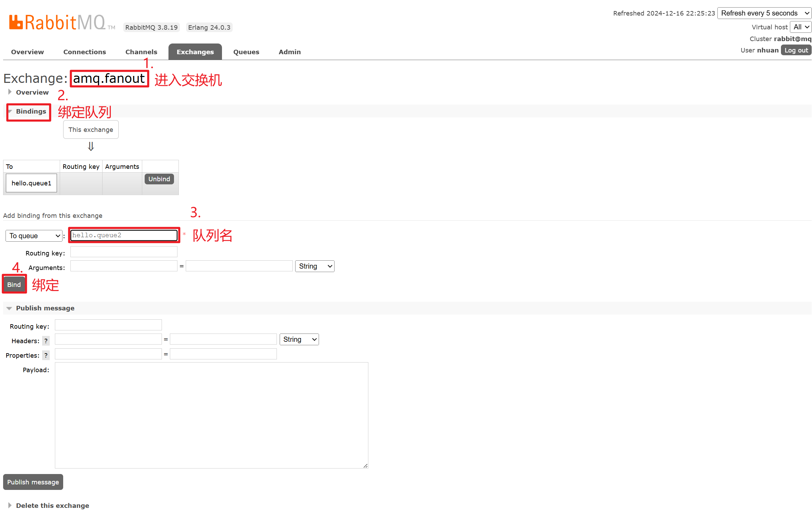The width and height of the screenshot is (812, 512).
Task: Open Headers String type dropdown
Action: click(299, 339)
